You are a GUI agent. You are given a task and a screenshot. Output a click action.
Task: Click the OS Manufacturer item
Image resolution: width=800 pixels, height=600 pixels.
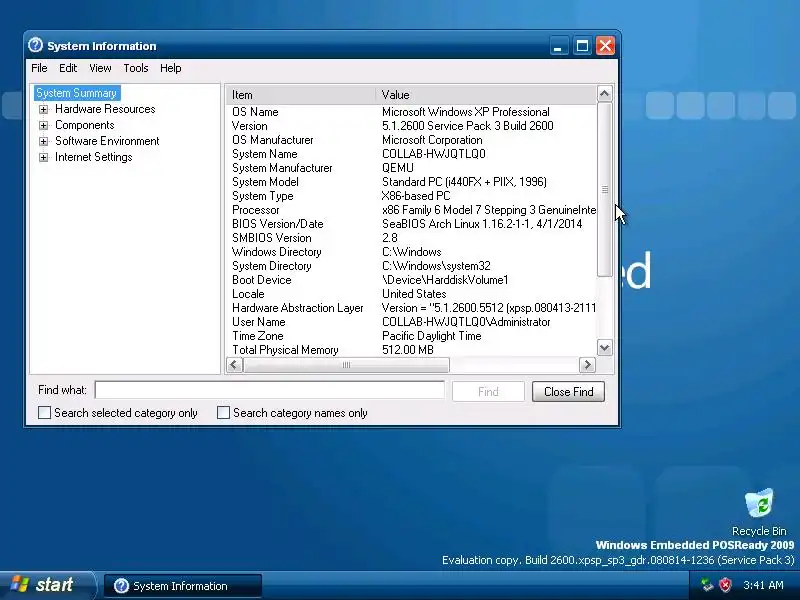coord(272,140)
